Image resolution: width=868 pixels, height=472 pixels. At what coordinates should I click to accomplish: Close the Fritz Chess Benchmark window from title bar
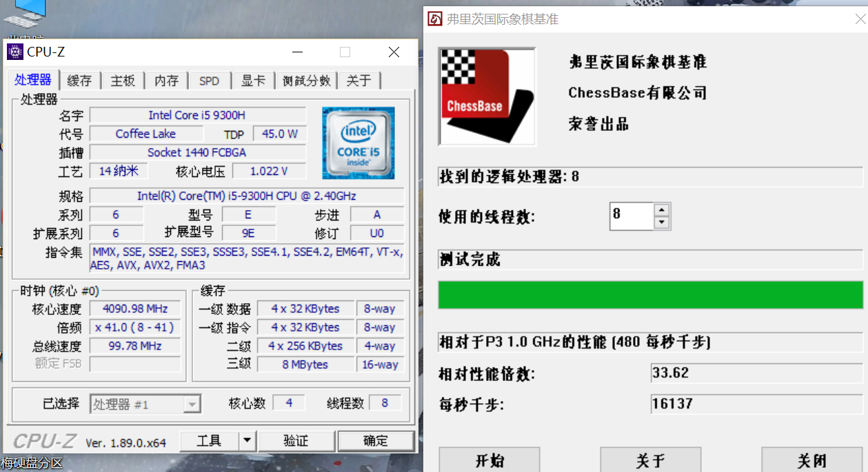coord(860,19)
